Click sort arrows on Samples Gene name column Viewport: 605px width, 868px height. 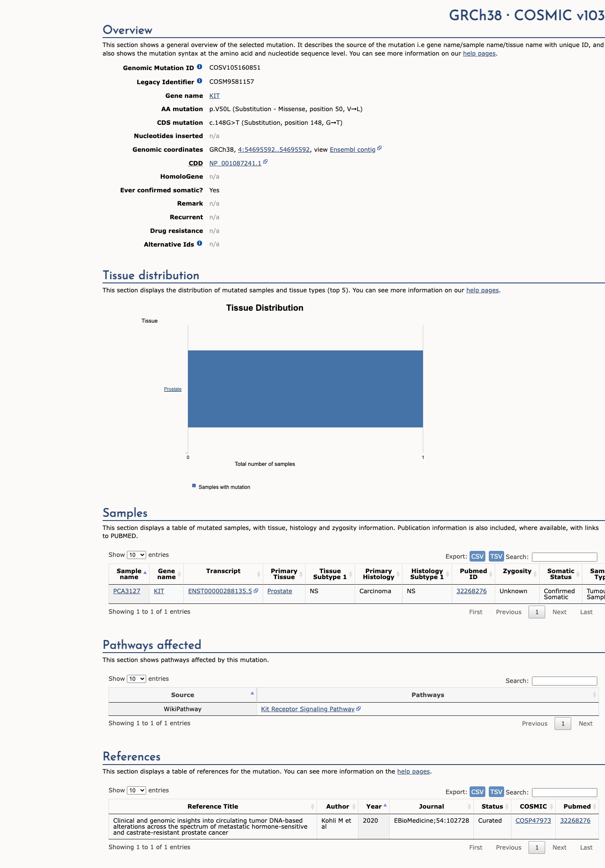pyautogui.click(x=179, y=574)
